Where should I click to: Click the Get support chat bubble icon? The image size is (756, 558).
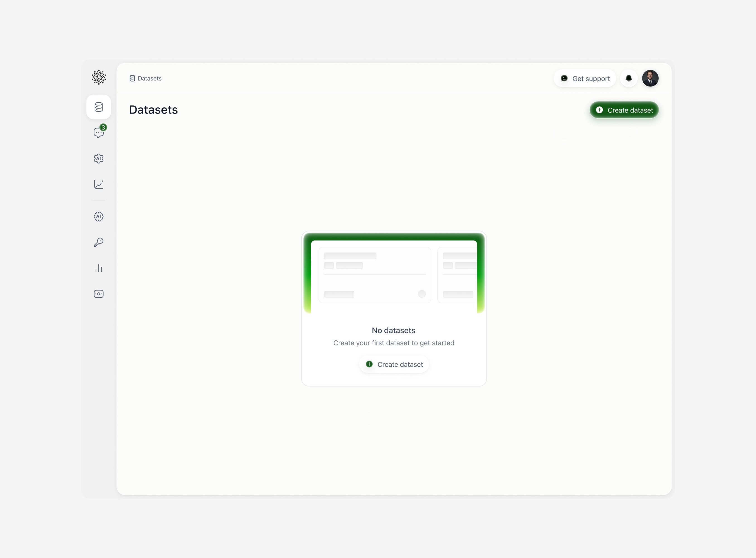pos(564,78)
